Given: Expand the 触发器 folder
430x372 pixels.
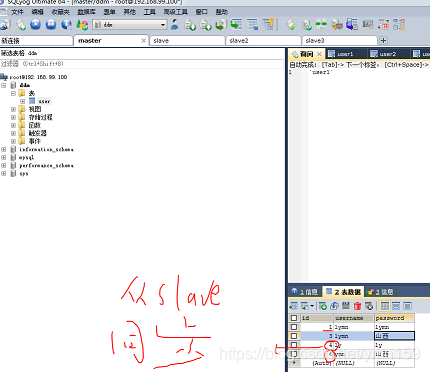Looking at the screenshot, I should (13, 133).
